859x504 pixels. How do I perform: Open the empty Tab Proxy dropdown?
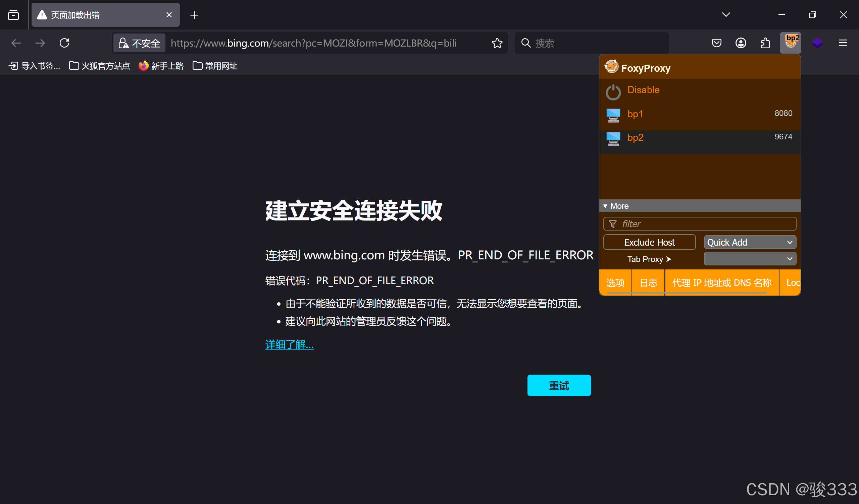point(750,259)
